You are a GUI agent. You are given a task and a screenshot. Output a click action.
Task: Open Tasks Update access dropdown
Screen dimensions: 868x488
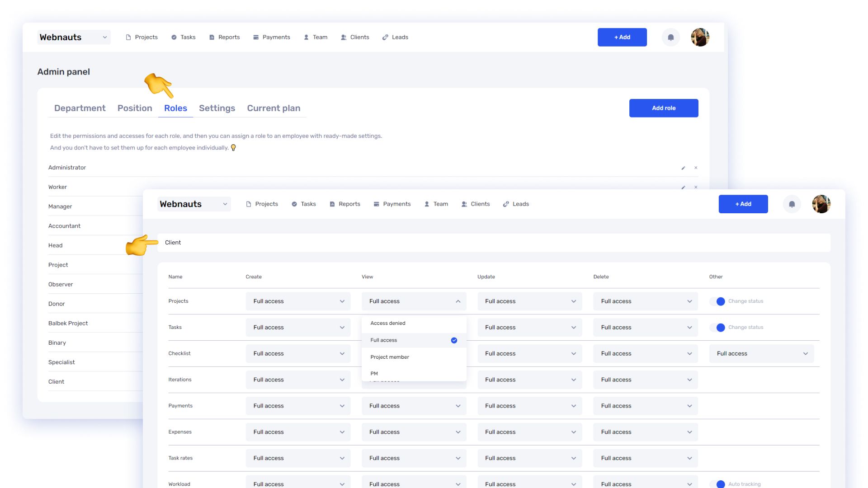tap(530, 328)
